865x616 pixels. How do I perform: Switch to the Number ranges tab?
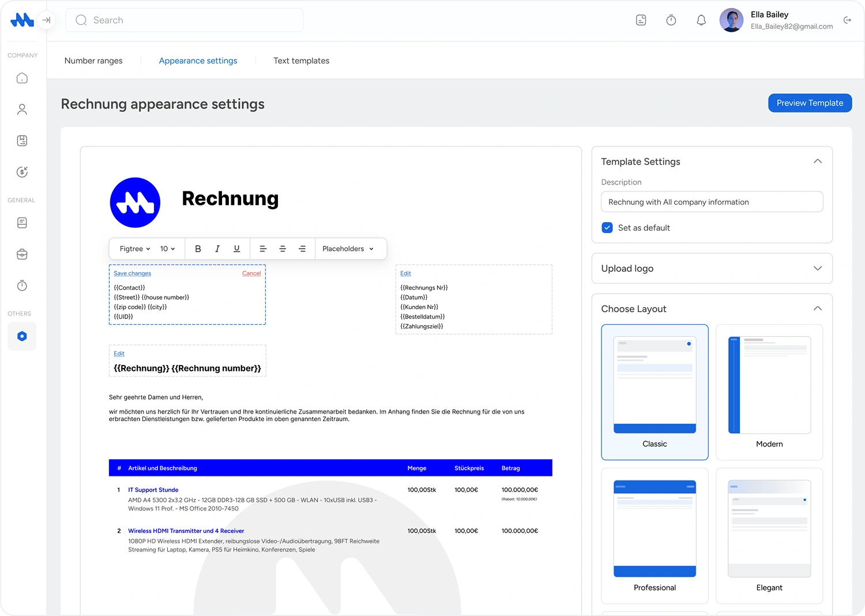pyautogui.click(x=93, y=61)
